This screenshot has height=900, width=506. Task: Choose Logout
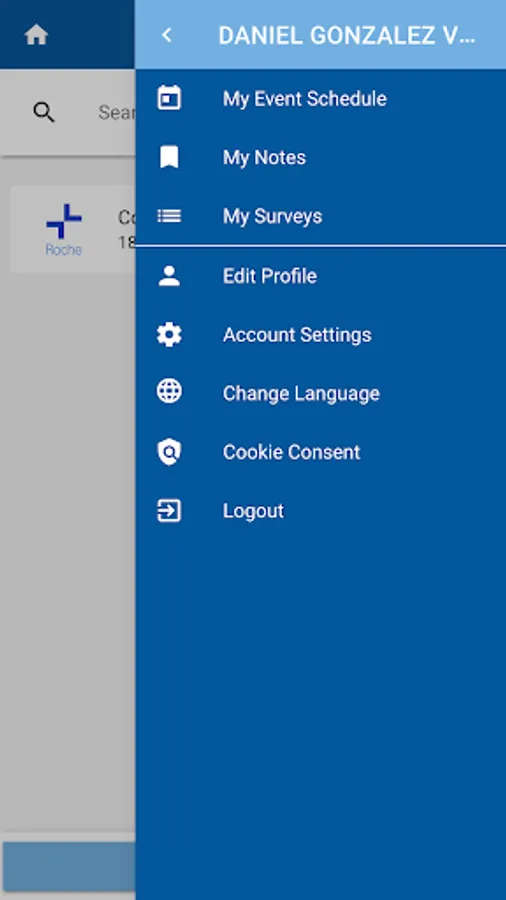tap(321, 511)
